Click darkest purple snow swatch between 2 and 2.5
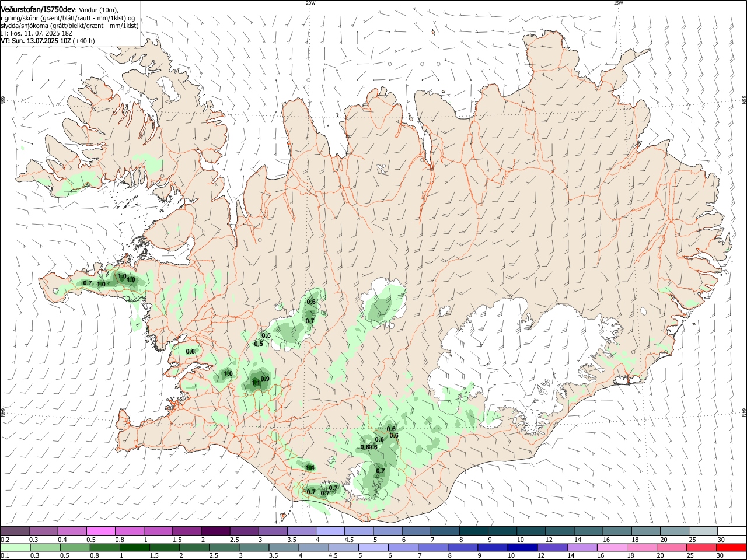 (x=215, y=531)
